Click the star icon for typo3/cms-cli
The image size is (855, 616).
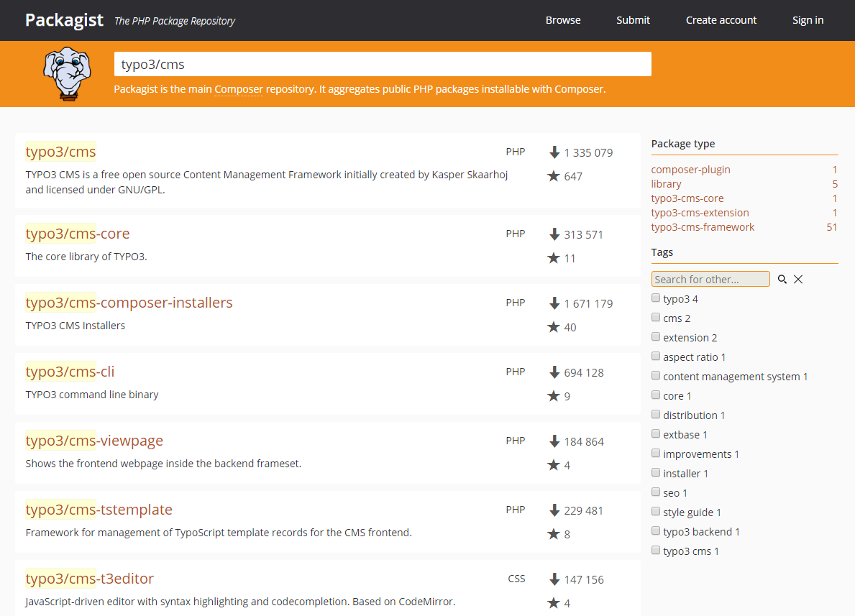[554, 396]
